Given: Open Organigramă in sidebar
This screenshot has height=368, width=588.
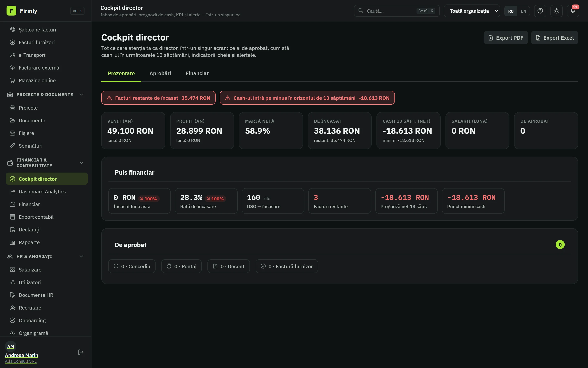Looking at the screenshot, I should click(x=47, y=333).
